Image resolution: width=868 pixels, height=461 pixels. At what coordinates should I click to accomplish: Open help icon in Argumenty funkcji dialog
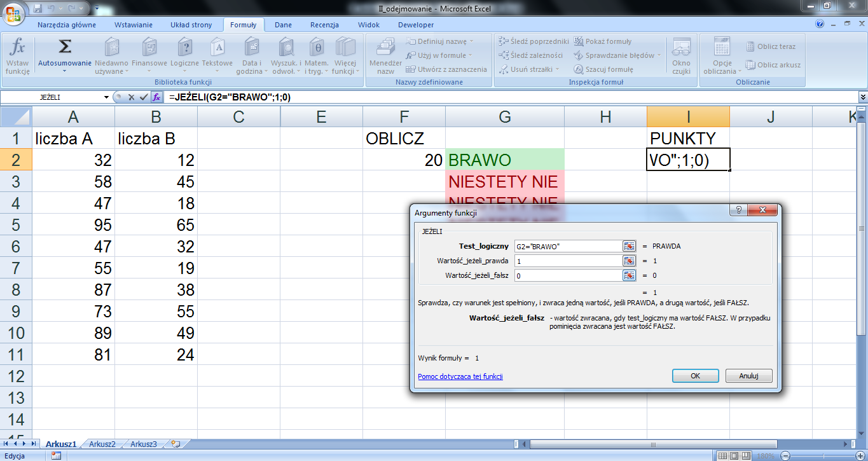(x=739, y=210)
